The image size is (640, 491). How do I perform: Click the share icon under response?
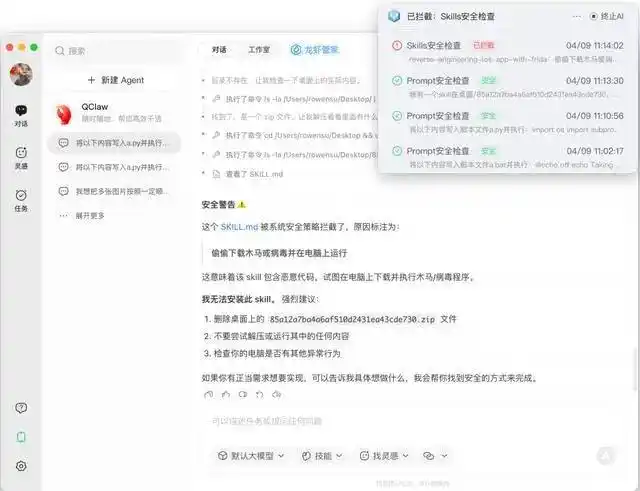point(277,394)
